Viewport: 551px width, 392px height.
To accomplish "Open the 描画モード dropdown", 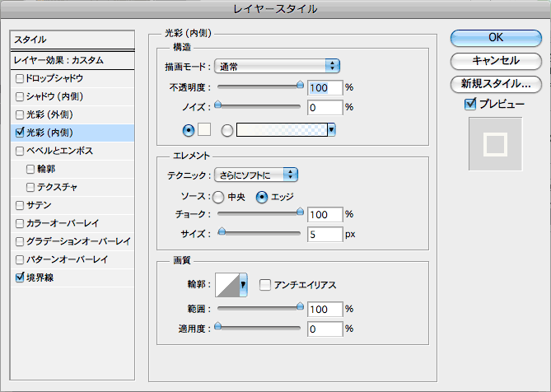I will click(x=277, y=66).
